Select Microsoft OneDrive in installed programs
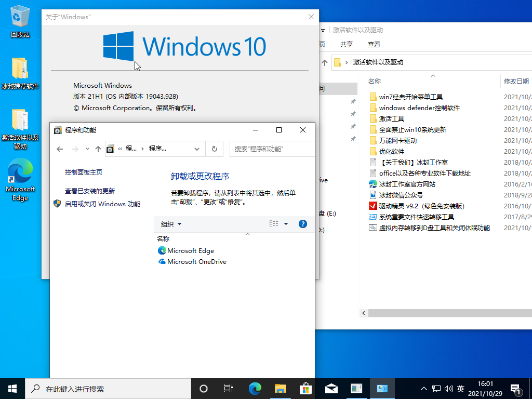The image size is (532, 399). click(192, 262)
